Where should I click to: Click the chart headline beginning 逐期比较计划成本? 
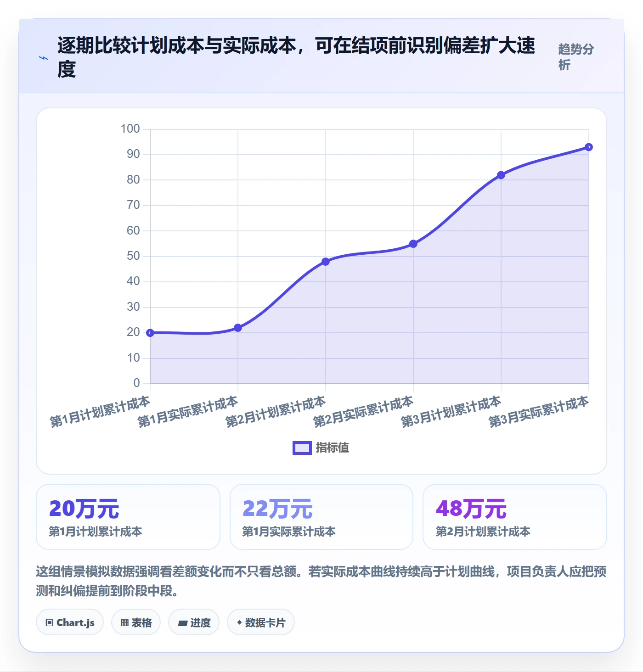tap(296, 57)
